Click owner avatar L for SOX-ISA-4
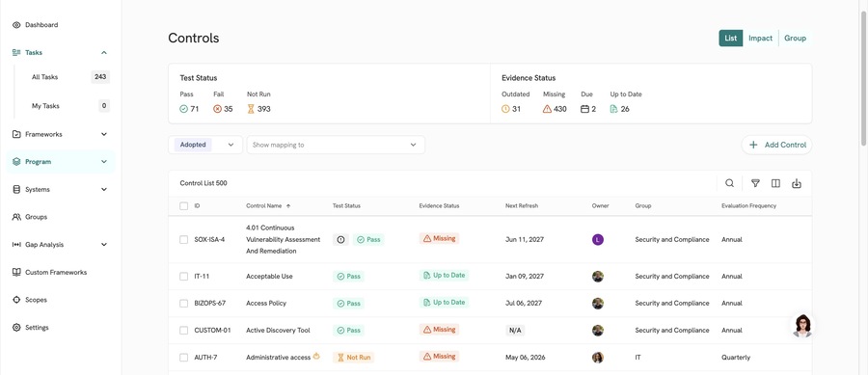 [x=597, y=239]
